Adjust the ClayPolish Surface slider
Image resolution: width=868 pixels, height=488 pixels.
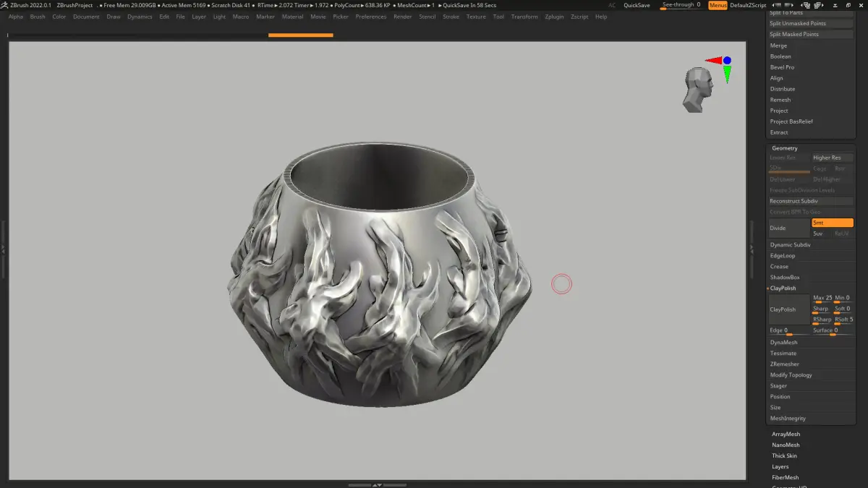click(833, 331)
